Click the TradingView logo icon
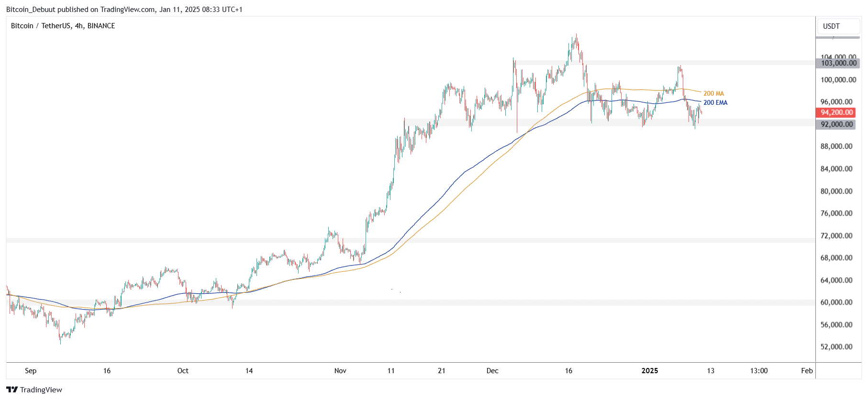 (12, 389)
